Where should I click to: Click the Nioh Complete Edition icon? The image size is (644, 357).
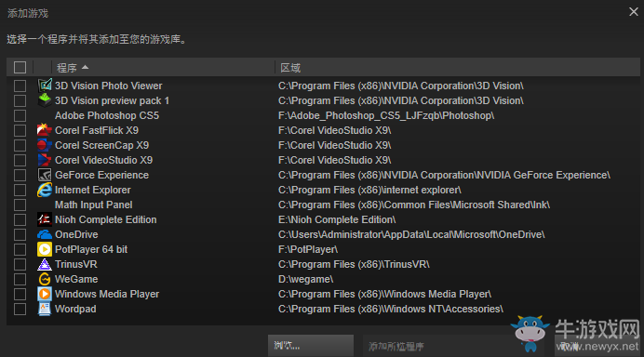coord(45,219)
